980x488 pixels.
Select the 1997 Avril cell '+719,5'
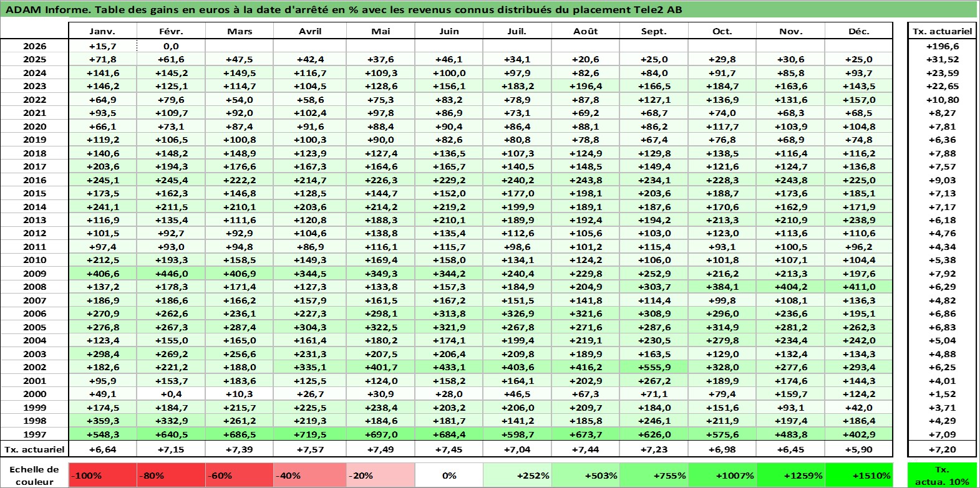pyautogui.click(x=310, y=434)
